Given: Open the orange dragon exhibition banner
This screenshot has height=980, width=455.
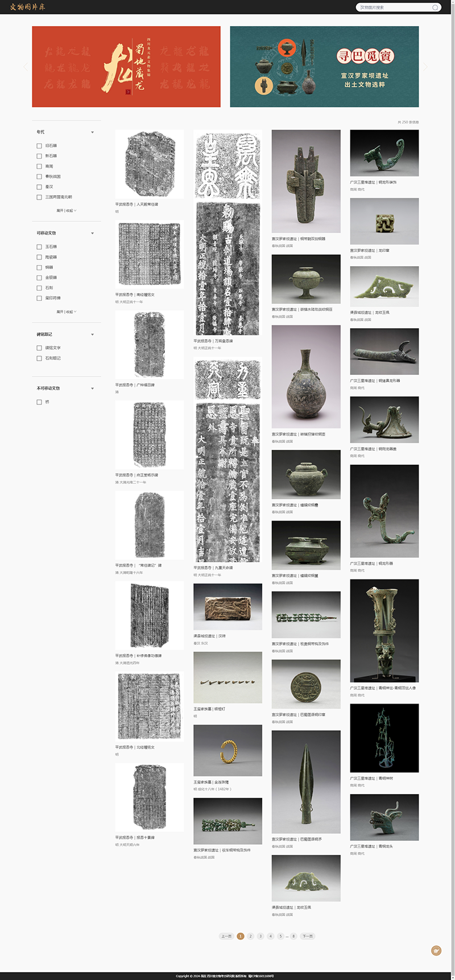Looking at the screenshot, I should [x=126, y=67].
